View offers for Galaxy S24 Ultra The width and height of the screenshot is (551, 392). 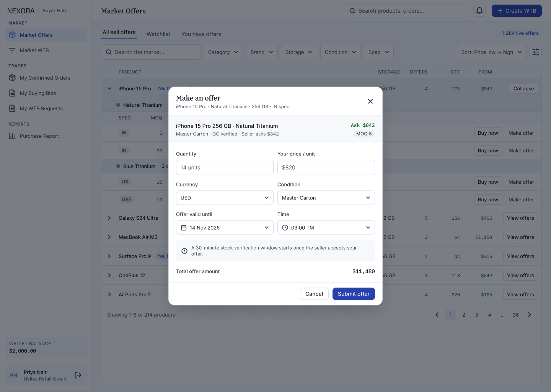tap(520, 218)
